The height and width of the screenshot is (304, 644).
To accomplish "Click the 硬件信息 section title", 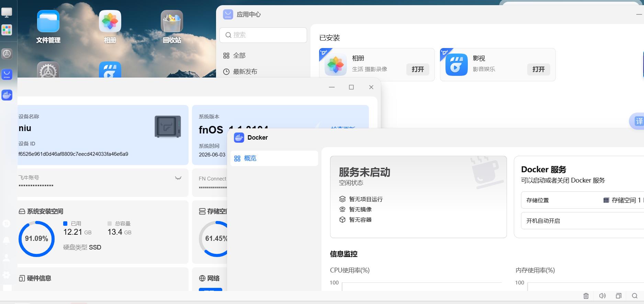I will pos(39,278).
